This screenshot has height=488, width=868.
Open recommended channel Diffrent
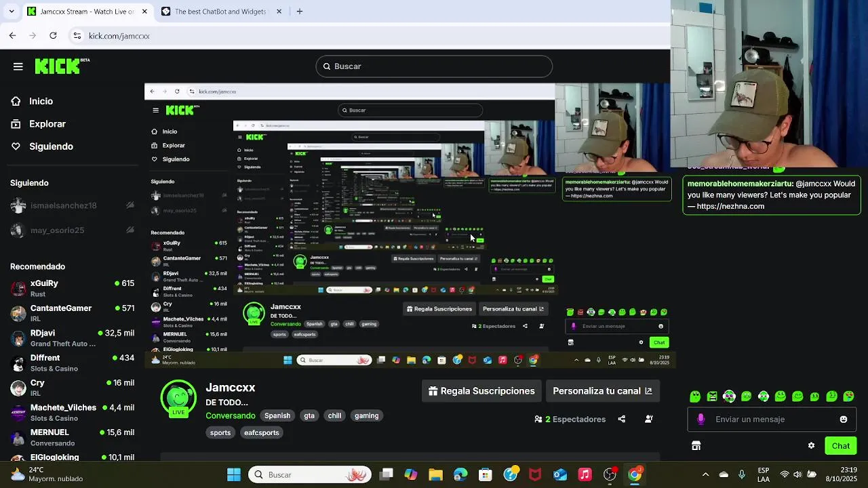73,363
